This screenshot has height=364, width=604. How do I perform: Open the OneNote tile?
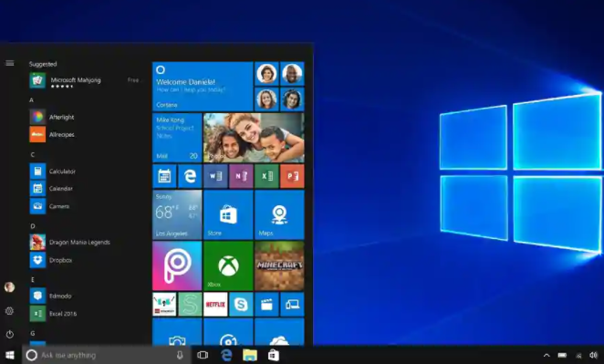241,176
